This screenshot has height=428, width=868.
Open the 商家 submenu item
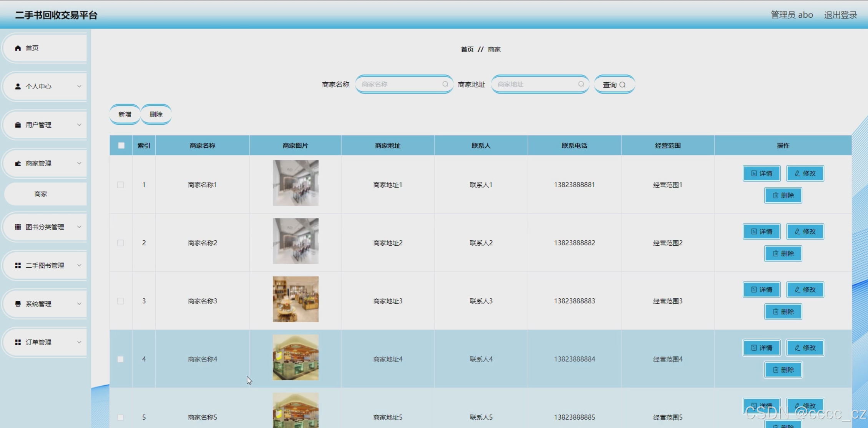tap(41, 194)
